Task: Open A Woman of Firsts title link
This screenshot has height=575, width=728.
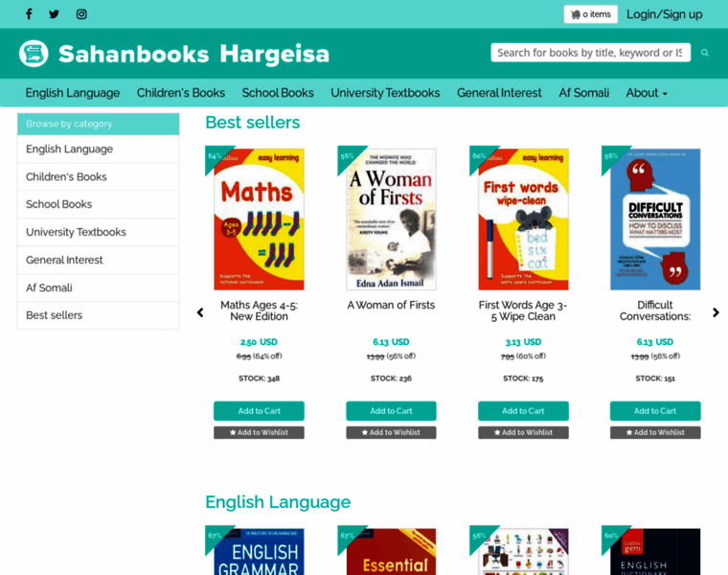Action: 391,305
